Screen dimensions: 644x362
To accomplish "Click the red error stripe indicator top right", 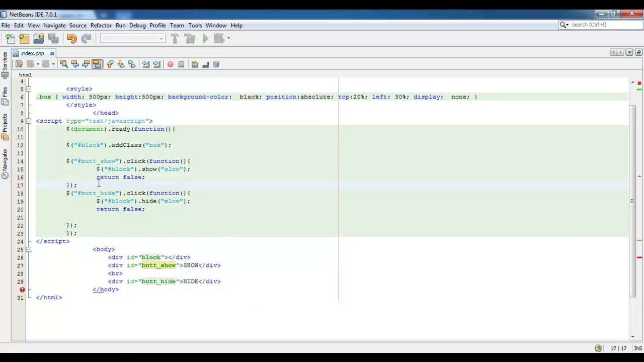I will pyautogui.click(x=639, y=83).
